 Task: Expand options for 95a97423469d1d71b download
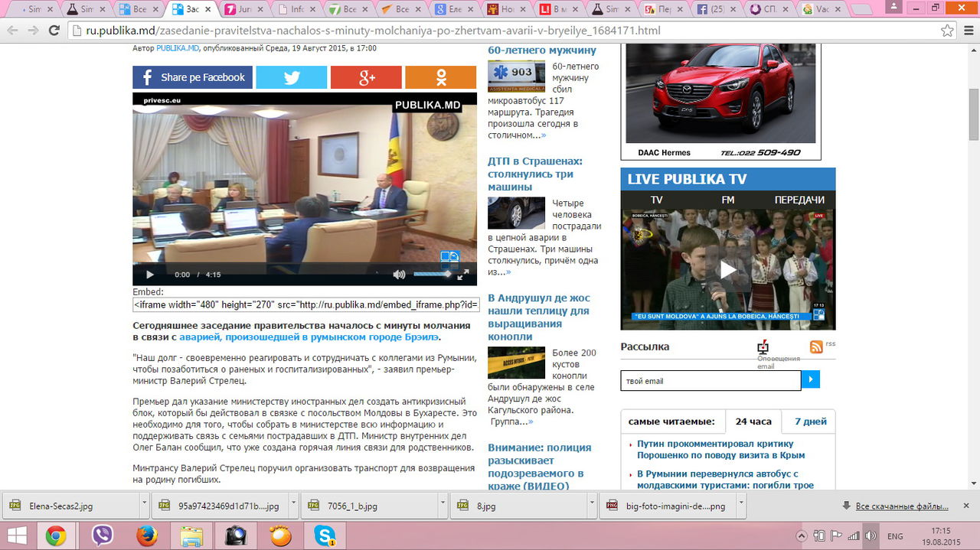point(294,506)
